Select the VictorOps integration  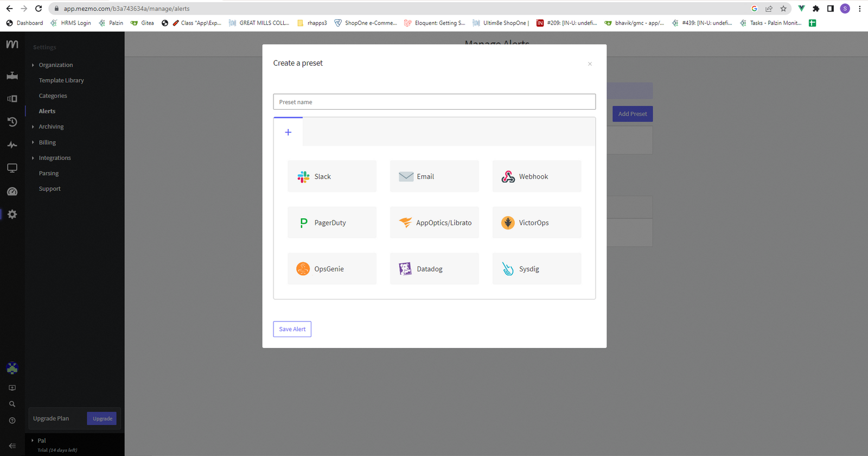[x=537, y=223]
